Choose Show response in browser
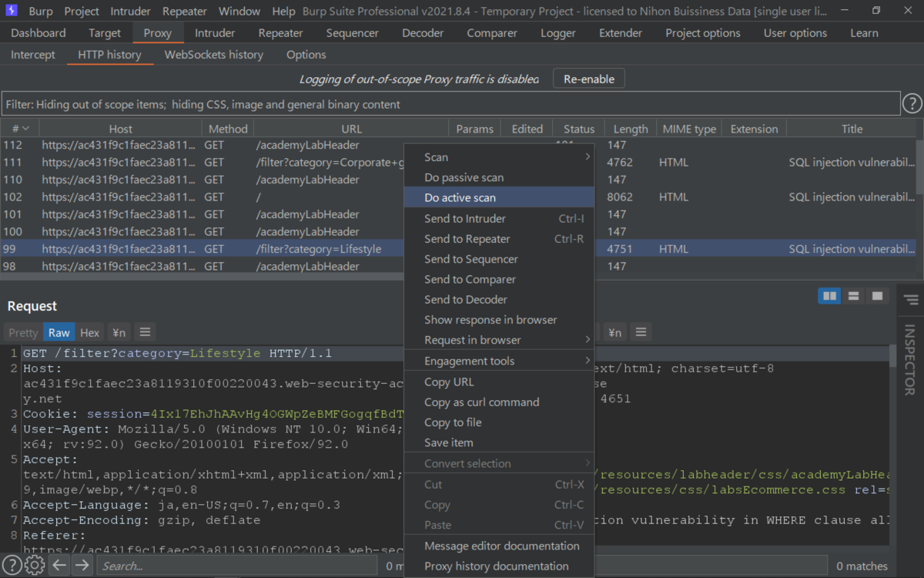This screenshot has height=578, width=924. coord(499,320)
